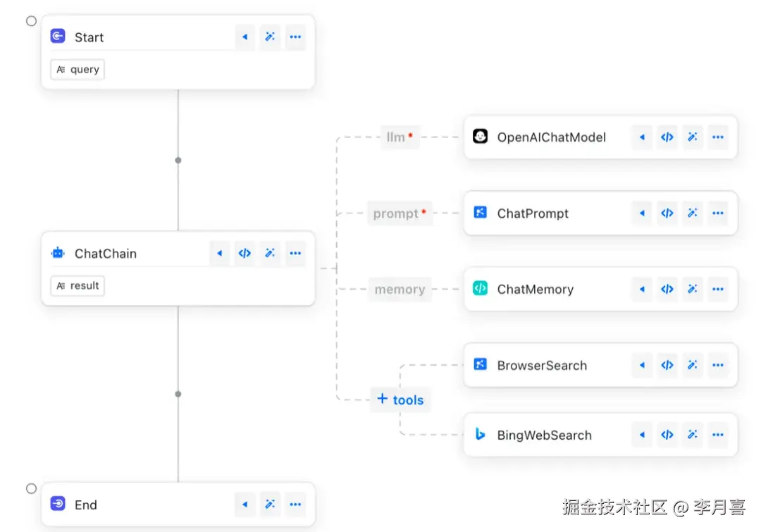Click the magic wand icon on Start node
This screenshot has width=761, height=532.
(270, 37)
